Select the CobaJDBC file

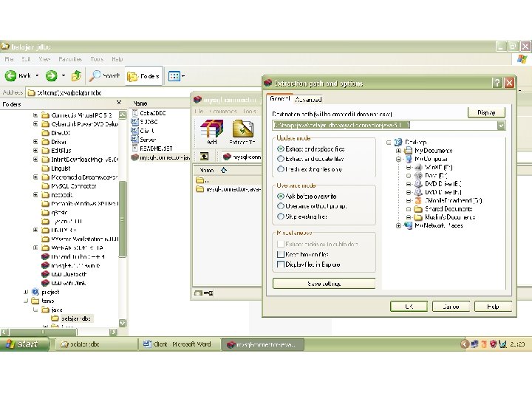click(x=149, y=113)
